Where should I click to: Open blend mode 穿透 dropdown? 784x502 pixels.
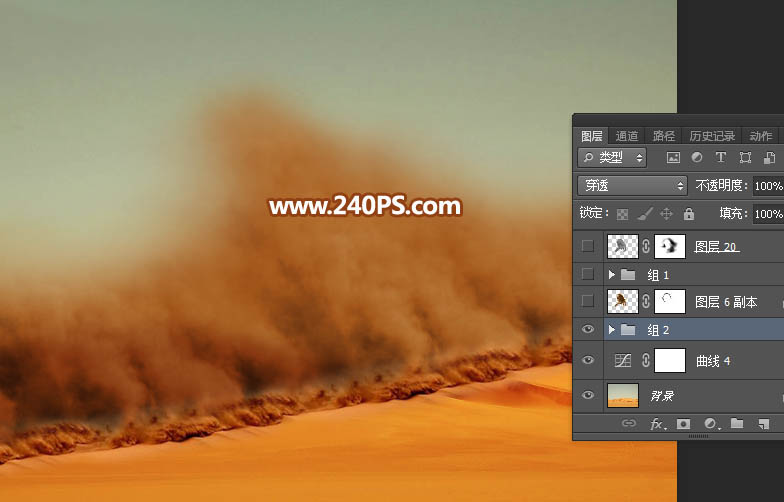[632, 186]
